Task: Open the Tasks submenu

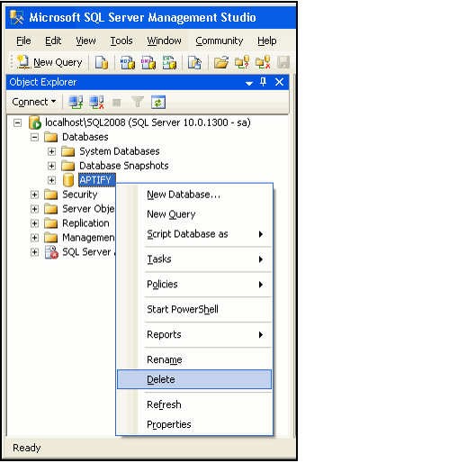Action: (x=194, y=259)
